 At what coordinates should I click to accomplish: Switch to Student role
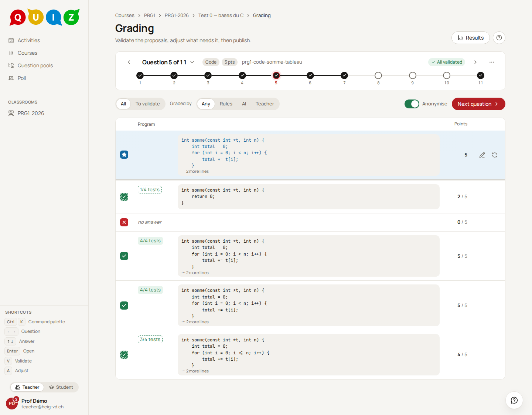coord(61,387)
